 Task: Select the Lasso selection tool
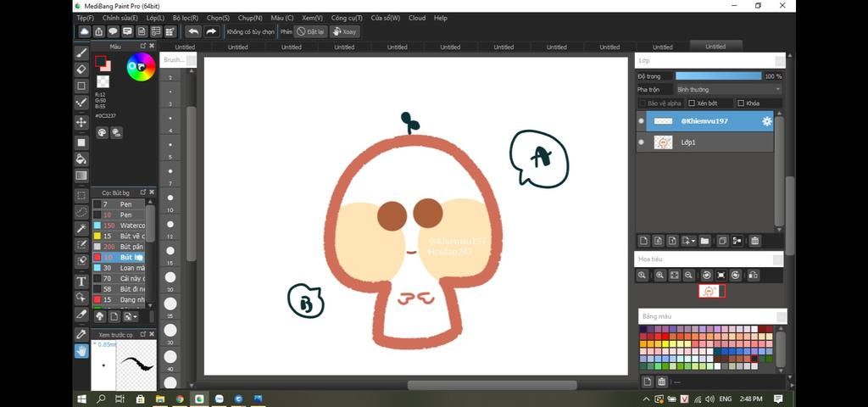pos(81,211)
